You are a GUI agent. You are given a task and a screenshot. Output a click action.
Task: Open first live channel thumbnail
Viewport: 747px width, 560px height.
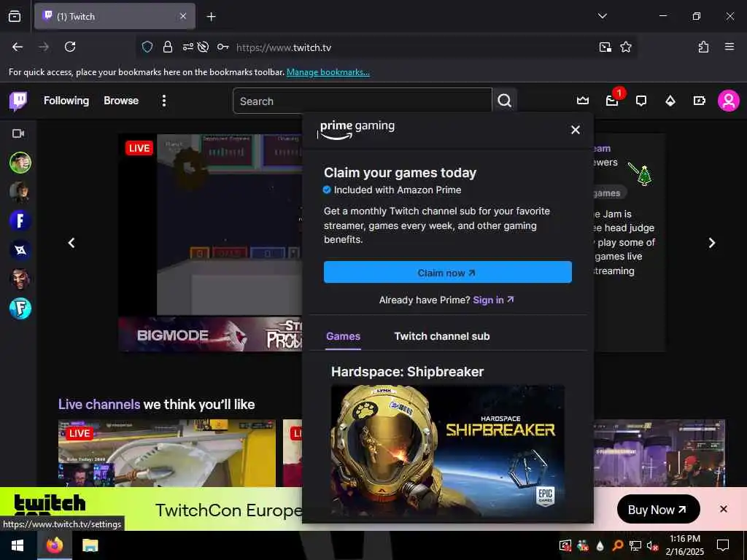(x=167, y=454)
